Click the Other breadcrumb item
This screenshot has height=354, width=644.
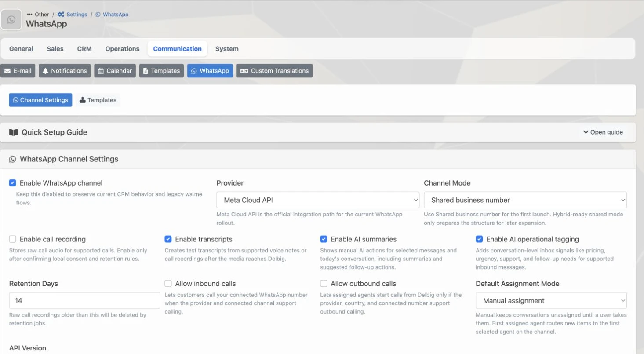click(42, 15)
